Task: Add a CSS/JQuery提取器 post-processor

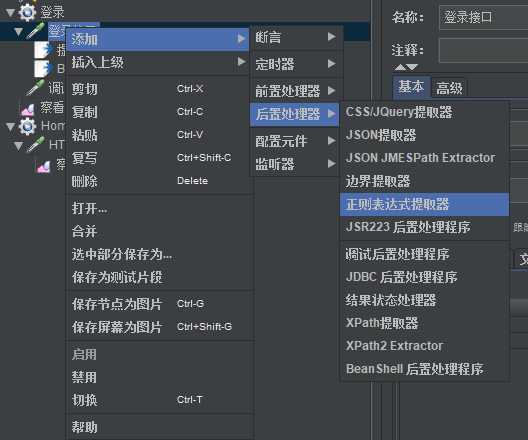Action: coord(424,112)
